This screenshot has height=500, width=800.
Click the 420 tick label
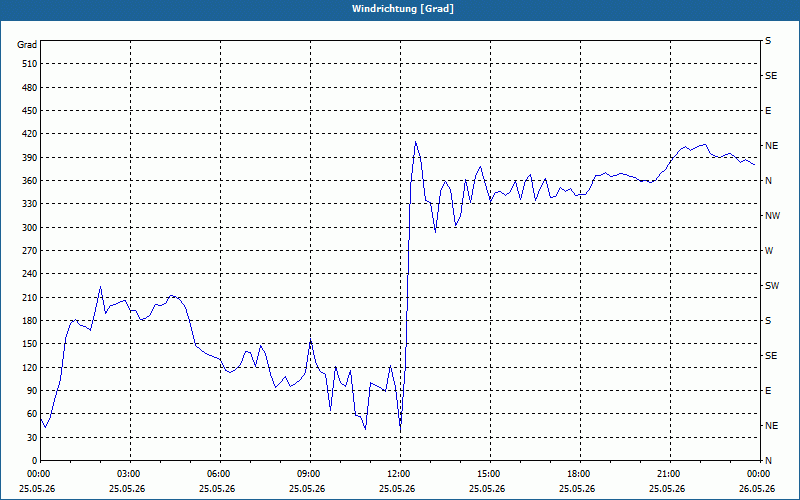pyautogui.click(x=30, y=134)
